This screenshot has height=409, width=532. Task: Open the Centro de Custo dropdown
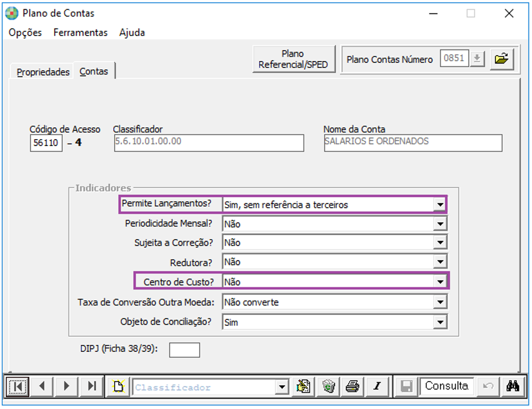(440, 282)
